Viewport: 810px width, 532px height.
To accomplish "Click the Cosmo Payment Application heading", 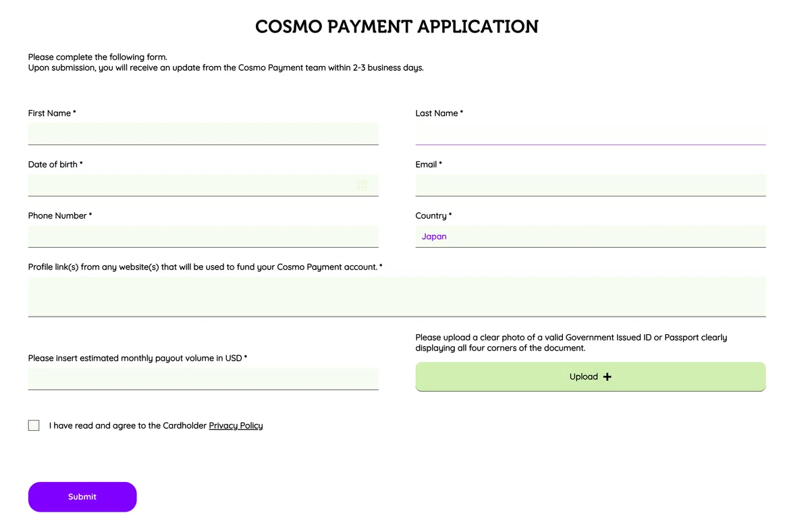I will pos(397,26).
